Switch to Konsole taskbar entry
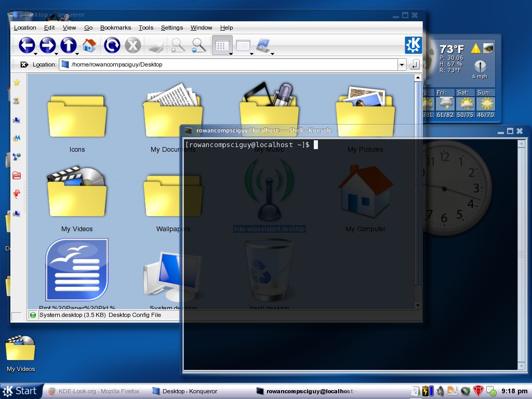Image resolution: width=532 pixels, height=399 pixels. click(x=305, y=391)
